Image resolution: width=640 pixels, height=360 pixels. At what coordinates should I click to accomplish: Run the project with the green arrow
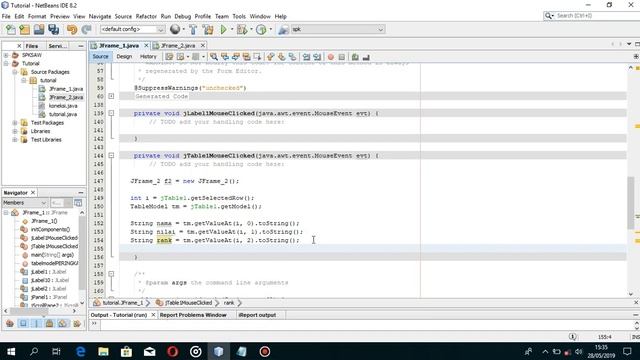[224, 29]
